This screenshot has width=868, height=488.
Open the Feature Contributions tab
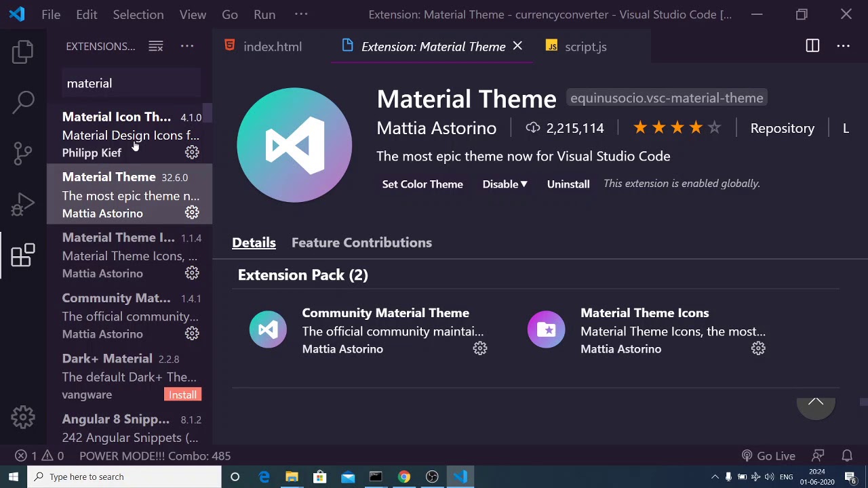361,243
